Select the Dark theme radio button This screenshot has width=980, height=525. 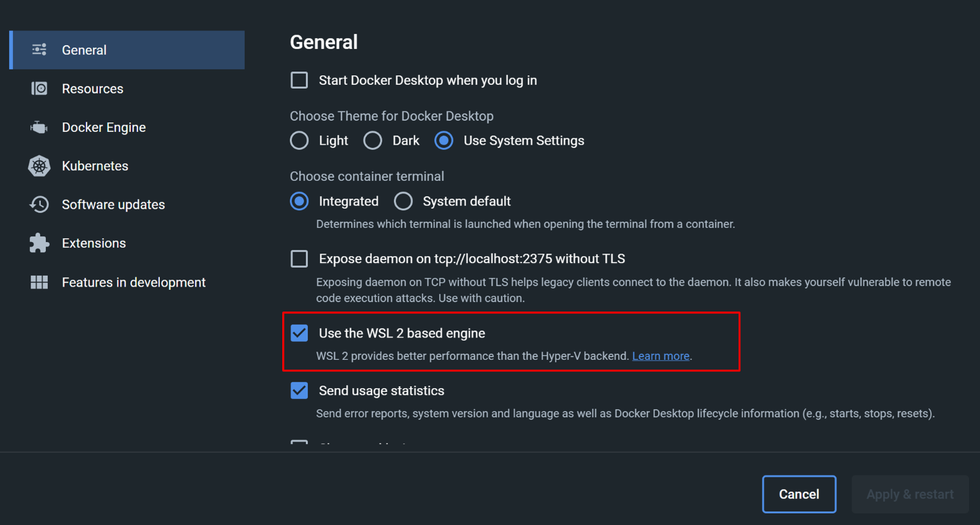pyautogui.click(x=373, y=140)
